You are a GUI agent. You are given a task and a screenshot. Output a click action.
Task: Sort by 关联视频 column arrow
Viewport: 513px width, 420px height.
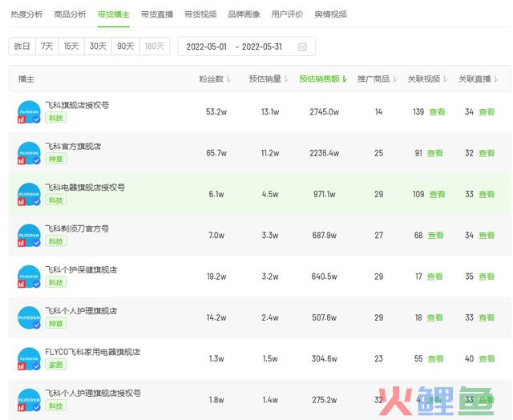[446, 79]
